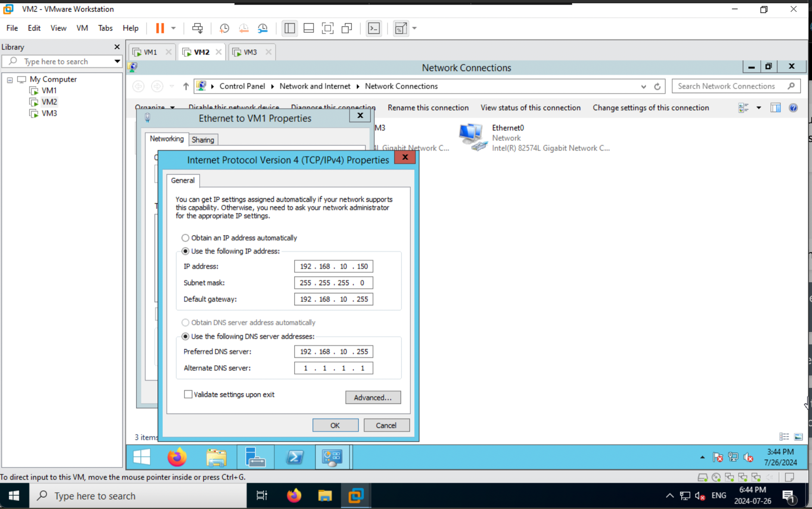Open the Manage Snapshots tool
The image size is (812, 509).
pos(263,28)
